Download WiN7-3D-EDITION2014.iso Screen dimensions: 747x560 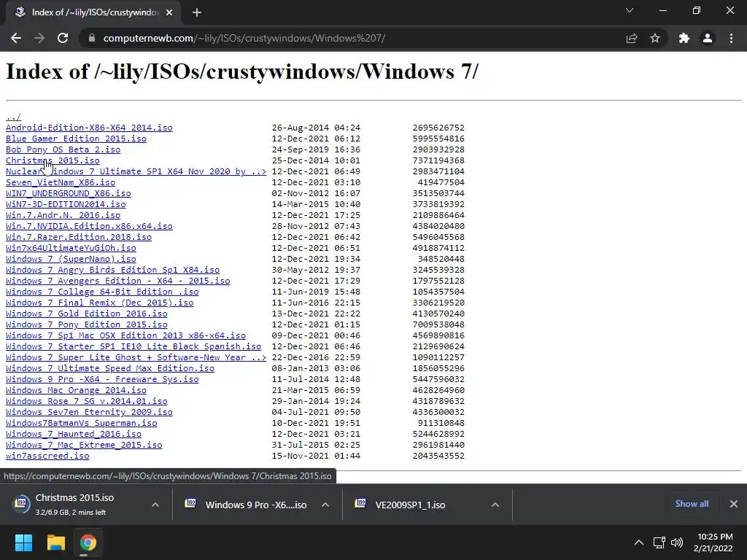(x=66, y=204)
